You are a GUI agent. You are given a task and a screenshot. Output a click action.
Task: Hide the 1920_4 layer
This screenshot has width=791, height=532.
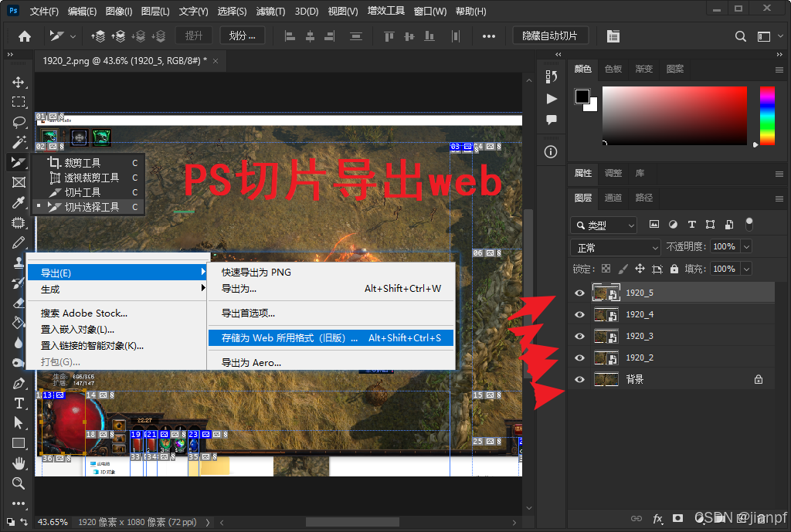tap(579, 315)
